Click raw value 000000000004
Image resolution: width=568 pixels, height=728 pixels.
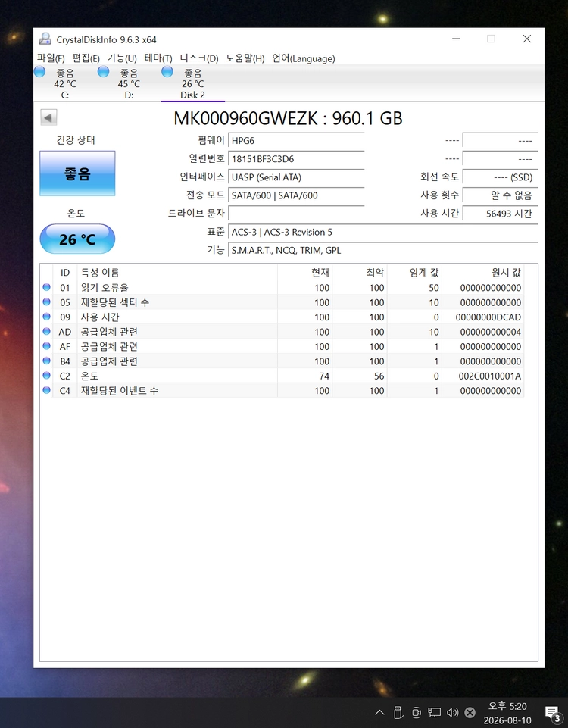[x=491, y=332]
